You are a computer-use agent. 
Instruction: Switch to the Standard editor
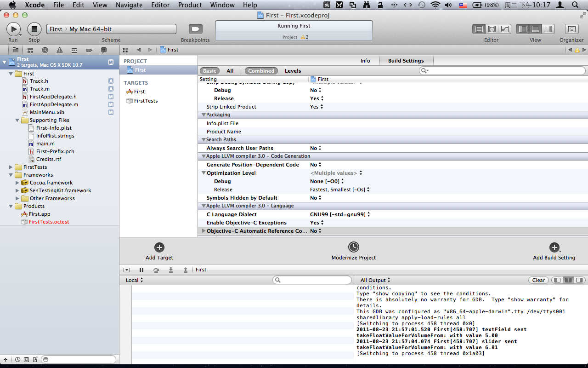tap(479, 29)
